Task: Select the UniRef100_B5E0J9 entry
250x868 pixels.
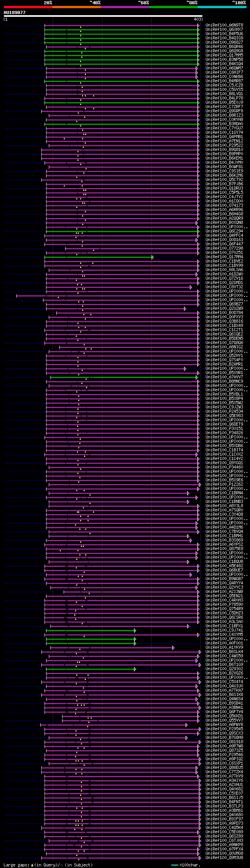Action: click(x=224, y=102)
